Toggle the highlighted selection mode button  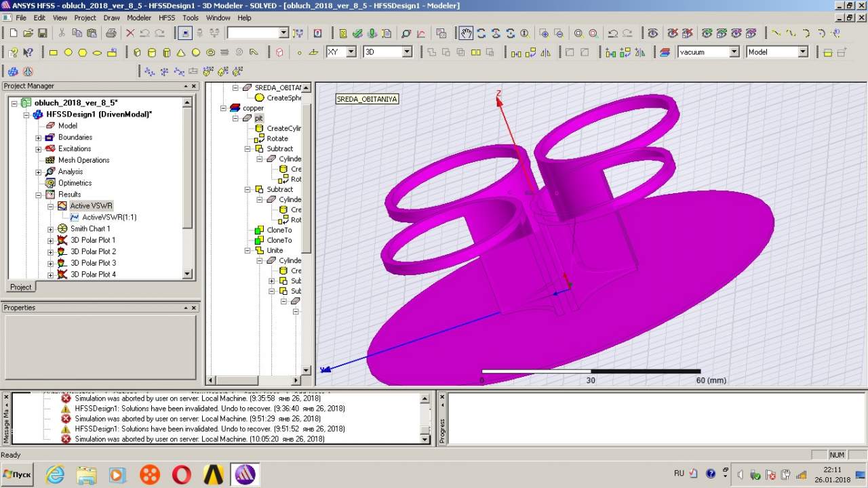[184, 33]
